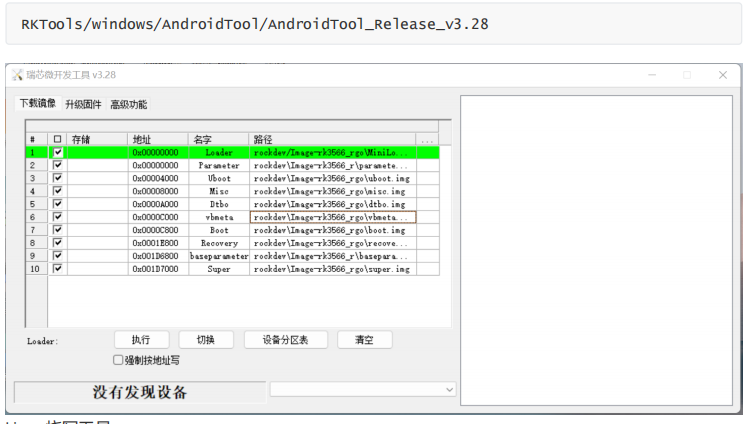Click the 设备分区表 button
The width and height of the screenshot is (752, 424).
click(285, 340)
